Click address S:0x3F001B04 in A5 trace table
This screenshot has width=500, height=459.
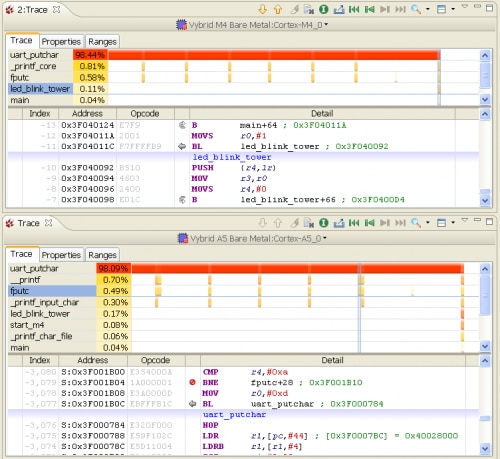pyautogui.click(x=93, y=382)
